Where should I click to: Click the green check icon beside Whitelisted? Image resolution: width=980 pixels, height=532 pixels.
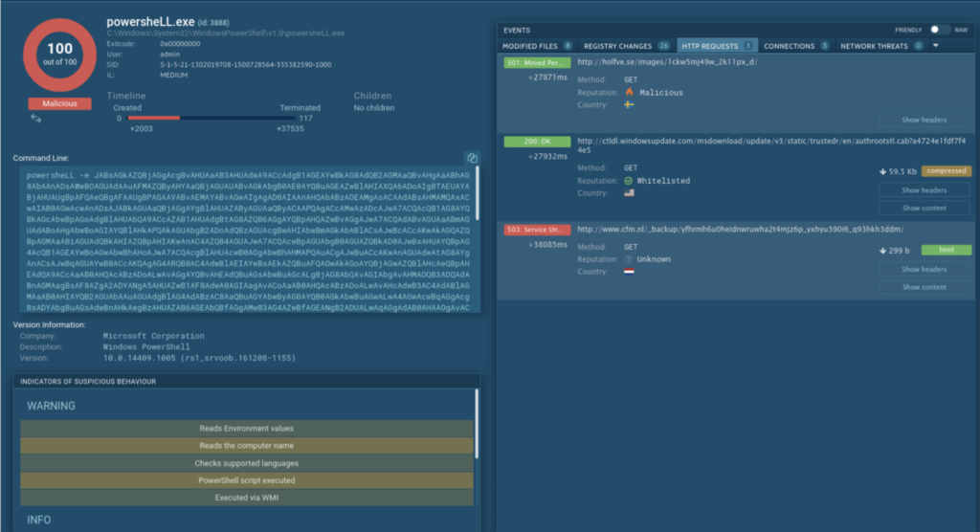point(628,181)
